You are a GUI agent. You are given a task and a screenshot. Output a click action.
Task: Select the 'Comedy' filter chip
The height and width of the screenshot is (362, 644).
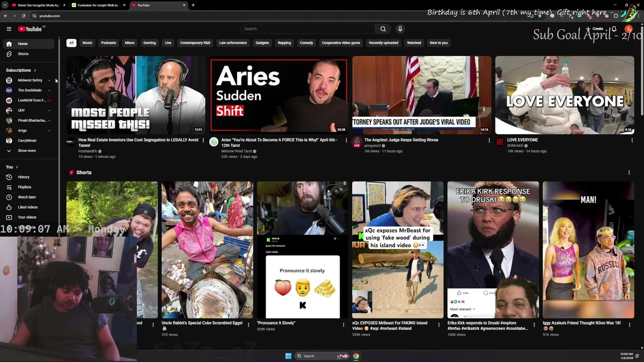click(x=306, y=43)
